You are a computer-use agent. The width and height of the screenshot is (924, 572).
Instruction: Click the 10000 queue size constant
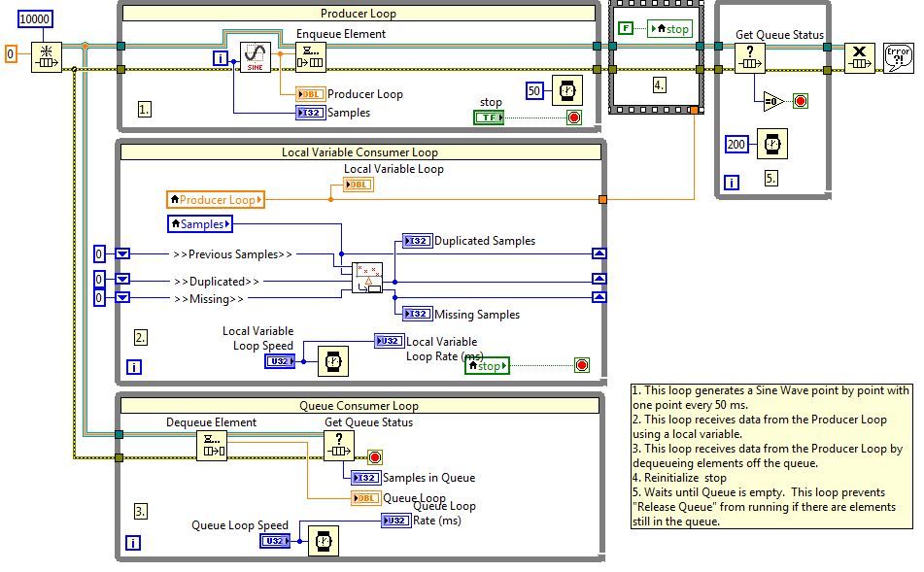click(x=35, y=18)
